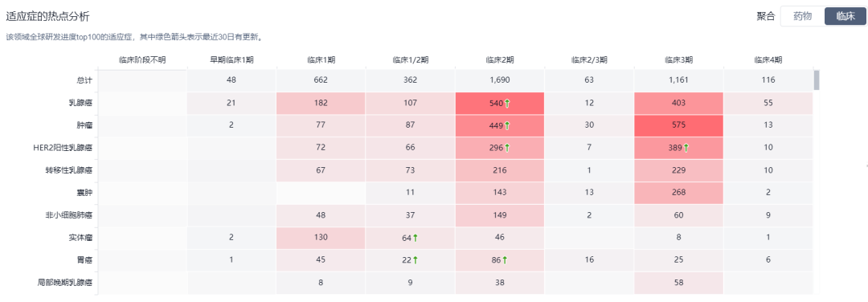Select the dark red 575 heatmap cell

pos(678,125)
